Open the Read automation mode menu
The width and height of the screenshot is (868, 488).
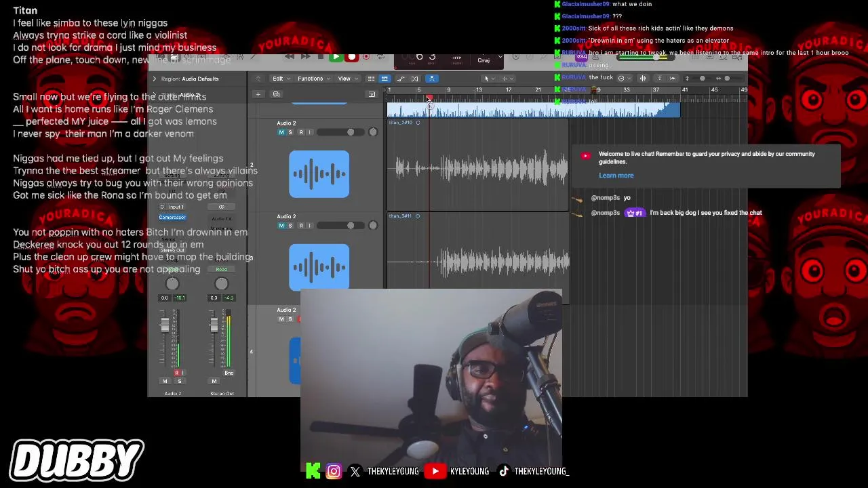point(221,269)
